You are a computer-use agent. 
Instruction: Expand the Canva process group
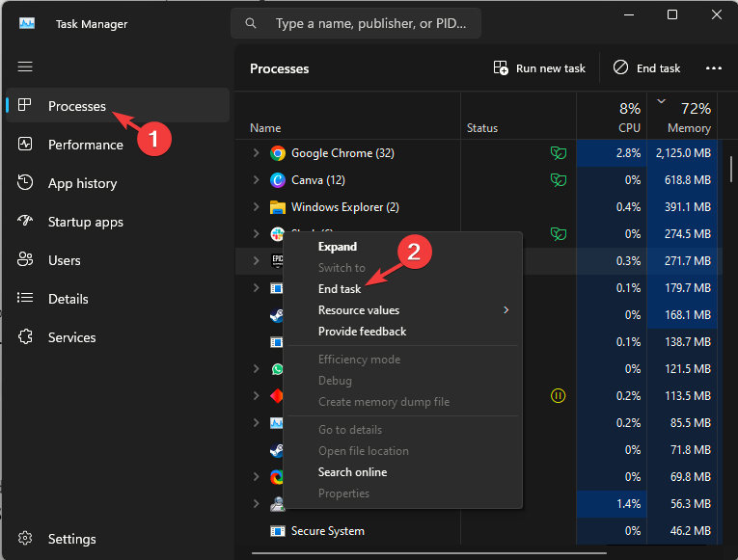tap(257, 180)
